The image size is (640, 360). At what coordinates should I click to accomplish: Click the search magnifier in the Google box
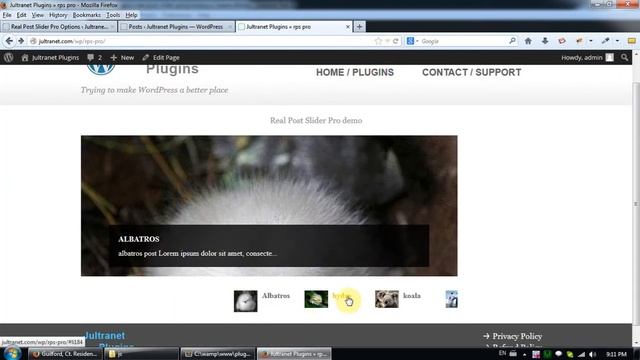pos(512,41)
